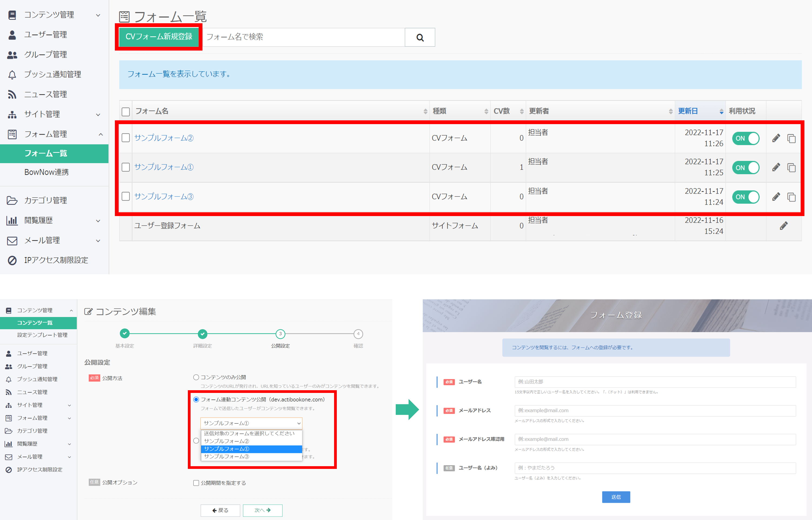Open グループ管理 in top sidebar
The width and height of the screenshot is (812, 520).
pyautogui.click(x=54, y=55)
